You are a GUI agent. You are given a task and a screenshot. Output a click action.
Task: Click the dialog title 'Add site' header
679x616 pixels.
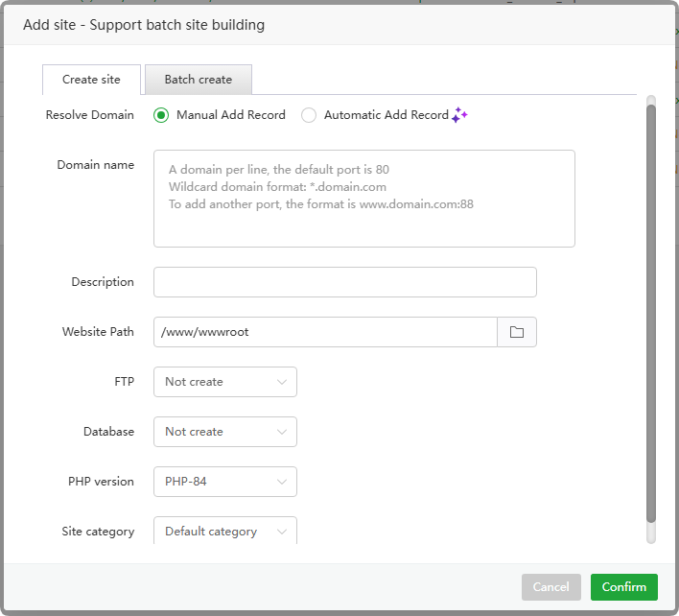click(144, 25)
